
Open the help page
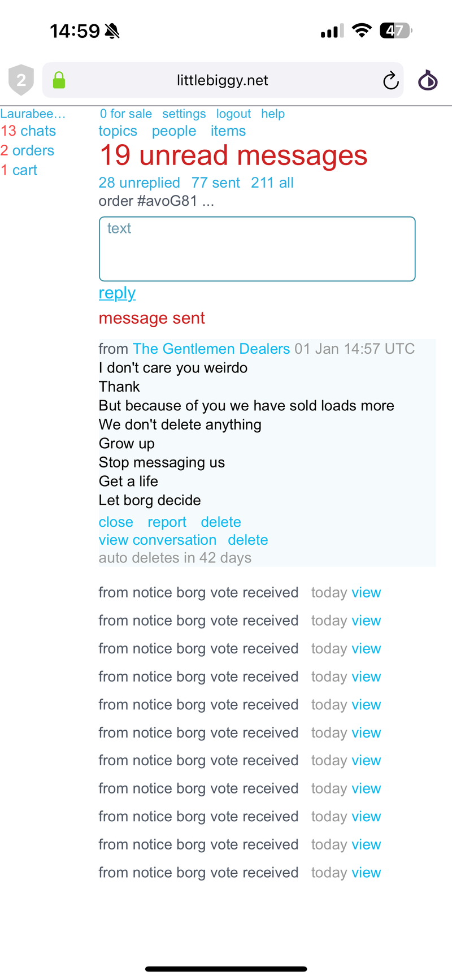(x=273, y=114)
